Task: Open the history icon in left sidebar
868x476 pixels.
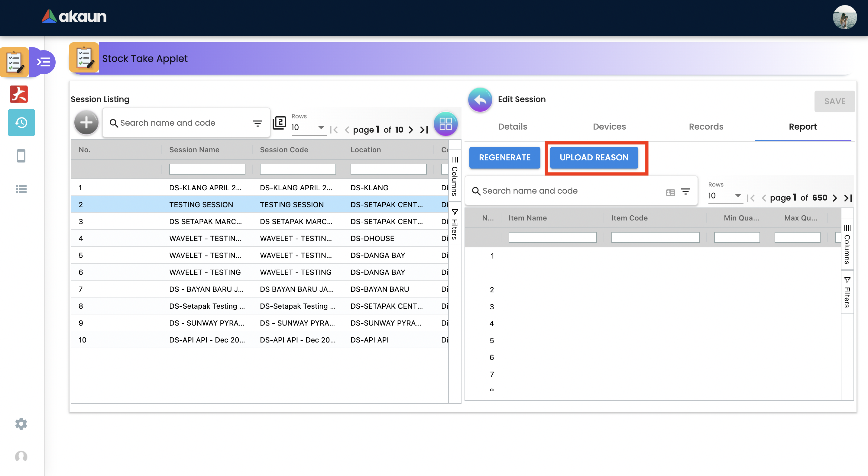Action: (x=21, y=123)
